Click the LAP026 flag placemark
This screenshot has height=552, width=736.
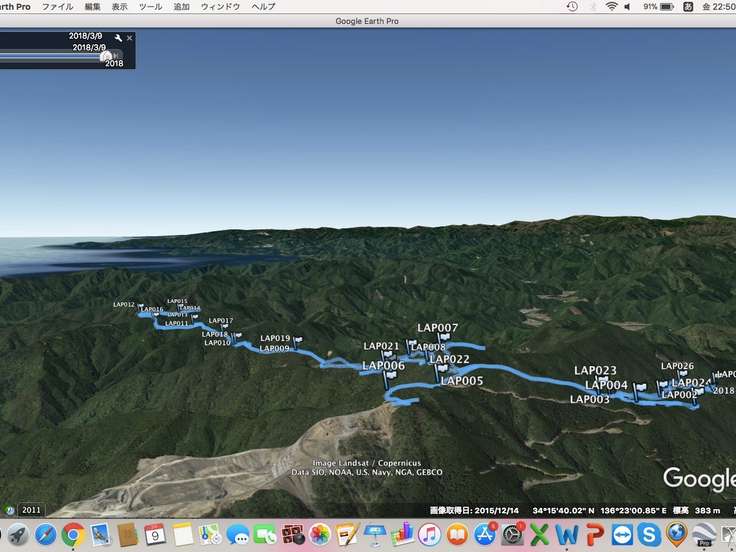pyautogui.click(x=664, y=383)
